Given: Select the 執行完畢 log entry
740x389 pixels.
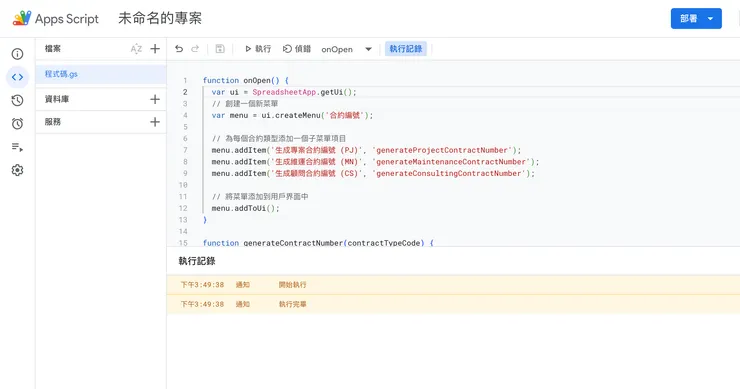Looking at the screenshot, I should click(x=453, y=304).
